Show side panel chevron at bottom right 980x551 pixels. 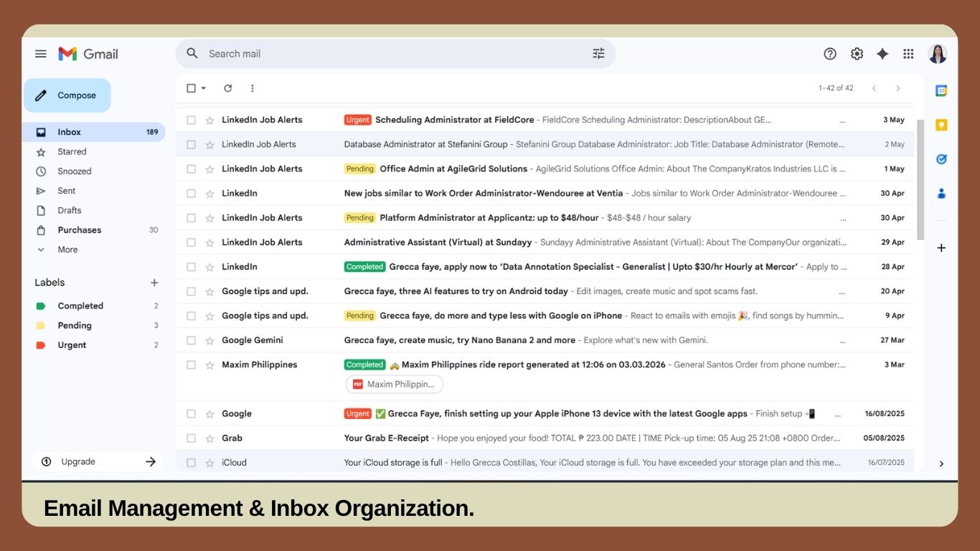pos(941,463)
